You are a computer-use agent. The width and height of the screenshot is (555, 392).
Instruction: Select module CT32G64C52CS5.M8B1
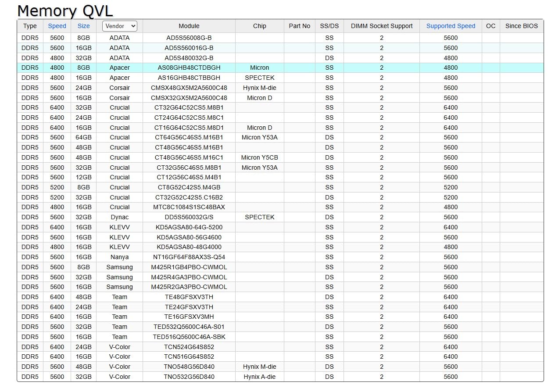coord(189,107)
